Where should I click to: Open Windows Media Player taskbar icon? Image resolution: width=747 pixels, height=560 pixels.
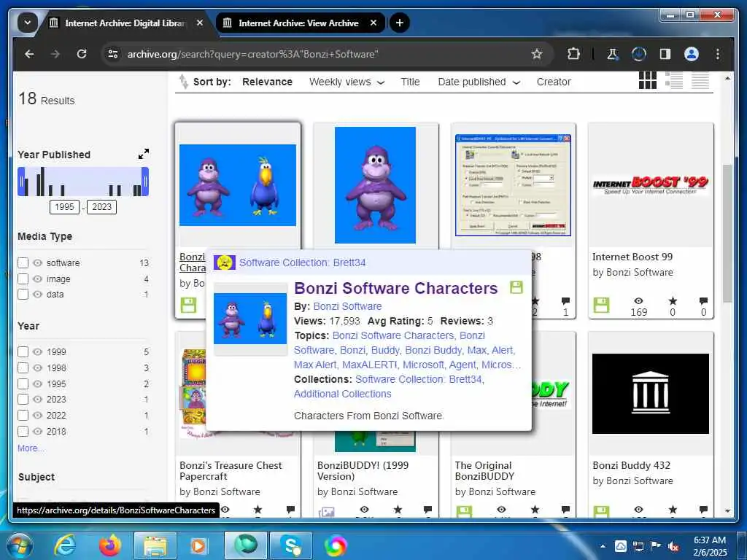pyautogui.click(x=198, y=545)
